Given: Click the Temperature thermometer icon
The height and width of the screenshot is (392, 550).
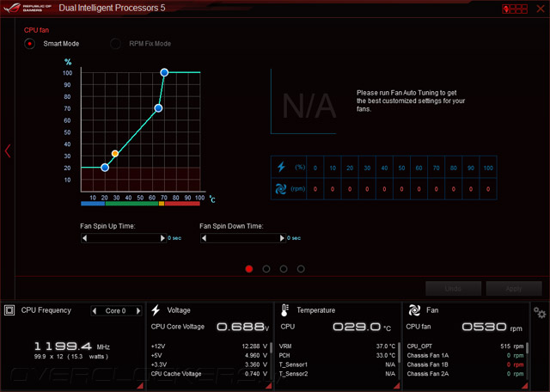Looking at the screenshot, I should tap(284, 310).
